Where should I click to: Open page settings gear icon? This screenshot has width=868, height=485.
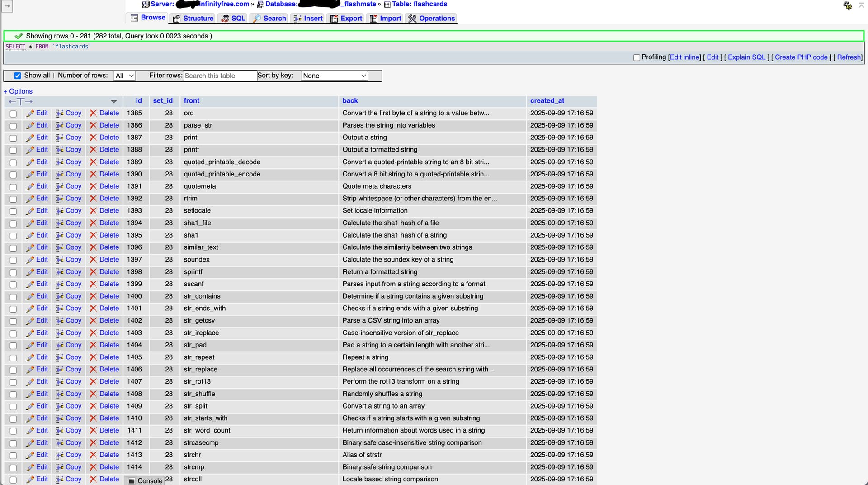click(x=848, y=5)
